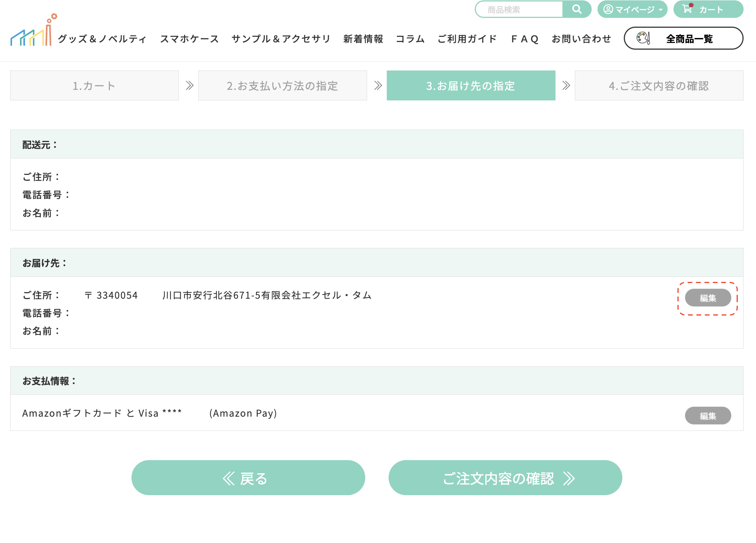Viewport: 756px width, 543px height.
Task: Go to お問い合わせ page
Action: click(581, 39)
